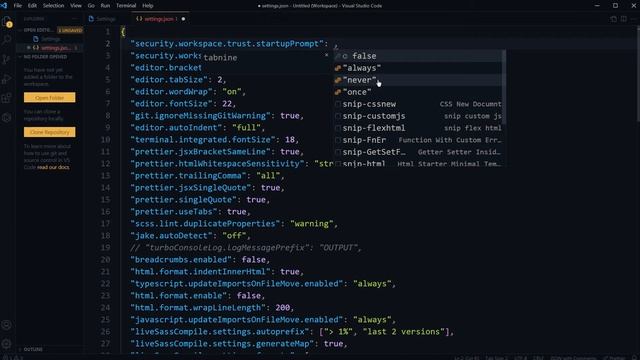The height and width of the screenshot is (360, 640).
Task: Open the Extensions view
Action: (x=7, y=98)
